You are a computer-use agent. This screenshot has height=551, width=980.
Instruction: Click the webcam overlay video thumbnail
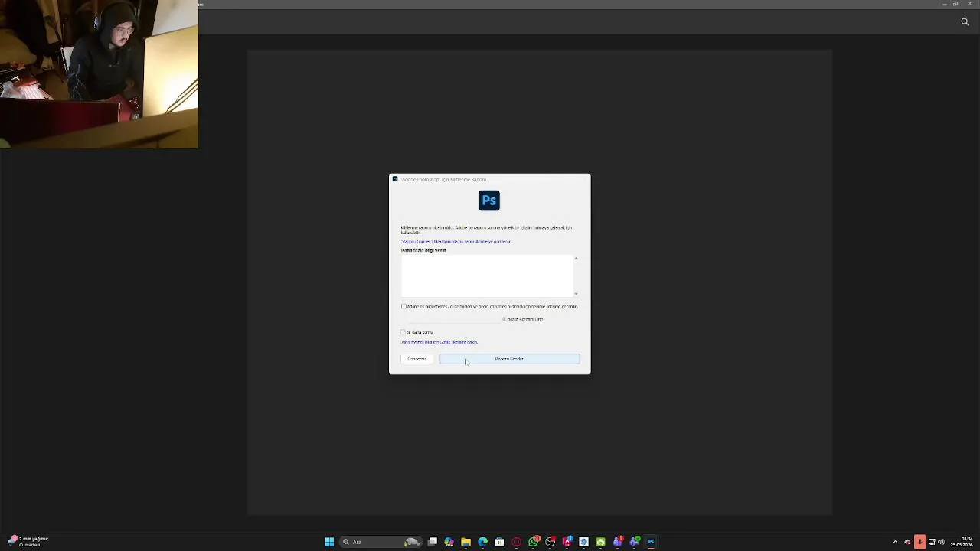tap(99, 74)
